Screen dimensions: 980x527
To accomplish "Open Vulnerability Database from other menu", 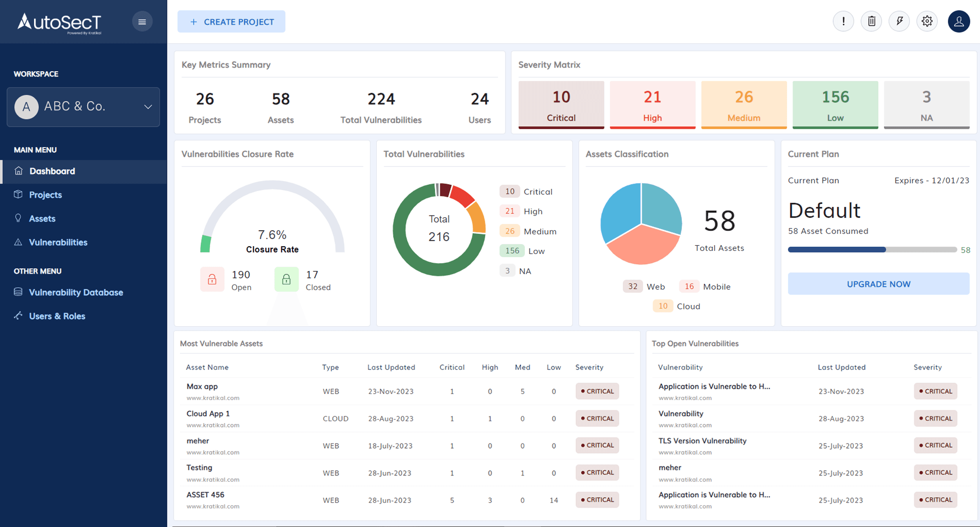I will coord(76,293).
